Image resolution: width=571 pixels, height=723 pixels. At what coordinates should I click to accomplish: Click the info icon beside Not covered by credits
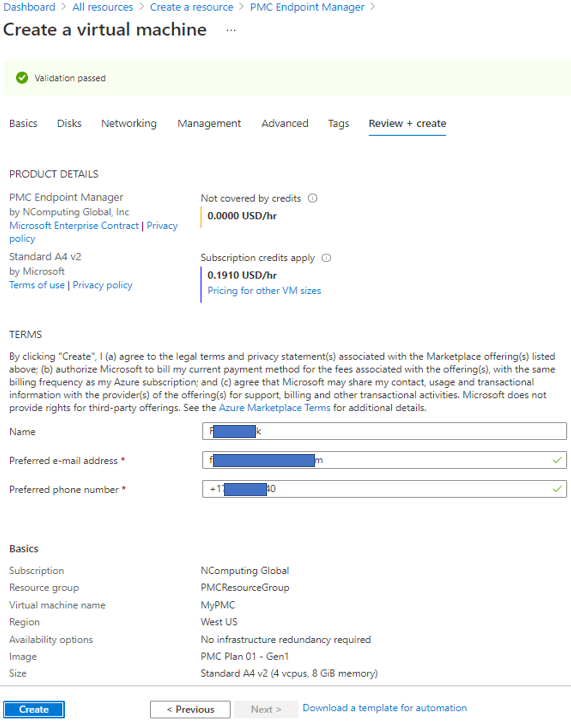click(x=313, y=198)
